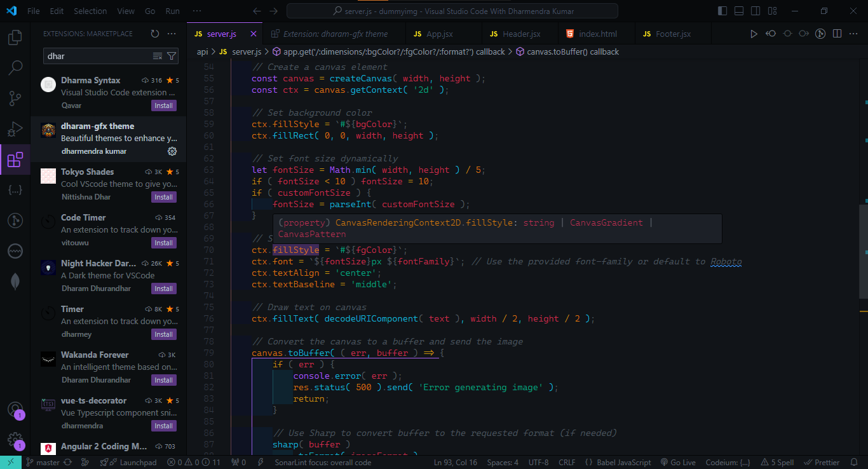Open the Manage gear in activity bar
This screenshot has width=868, height=469.
pos(15,439)
